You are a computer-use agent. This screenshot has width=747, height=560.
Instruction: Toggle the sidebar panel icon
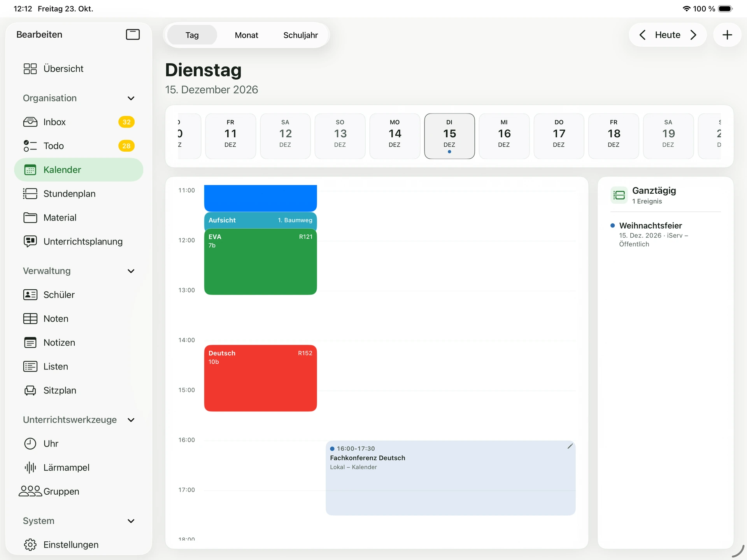point(133,35)
